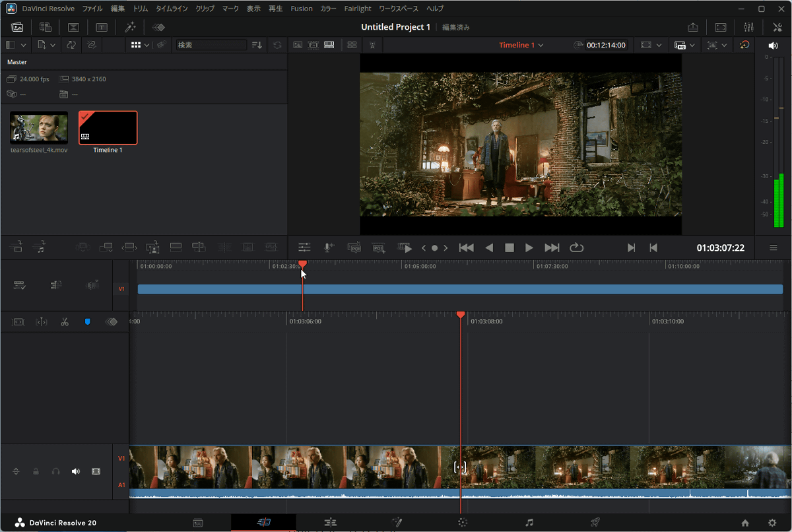Toggle loop playback

pos(576,248)
